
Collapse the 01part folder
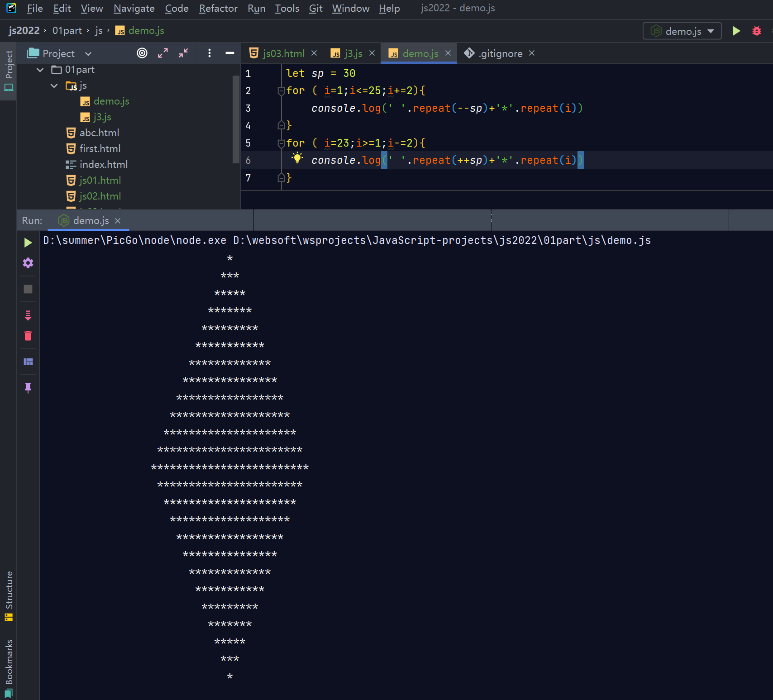pos(40,70)
